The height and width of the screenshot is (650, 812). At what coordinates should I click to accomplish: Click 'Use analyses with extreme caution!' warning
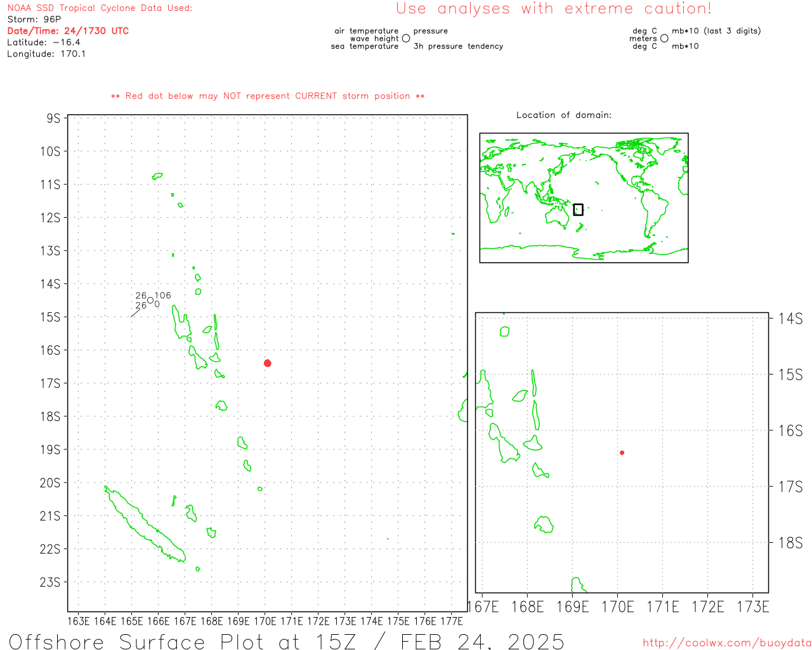click(x=554, y=9)
